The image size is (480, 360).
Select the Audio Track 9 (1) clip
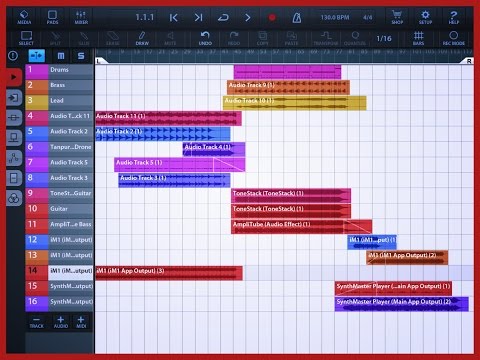(288, 87)
